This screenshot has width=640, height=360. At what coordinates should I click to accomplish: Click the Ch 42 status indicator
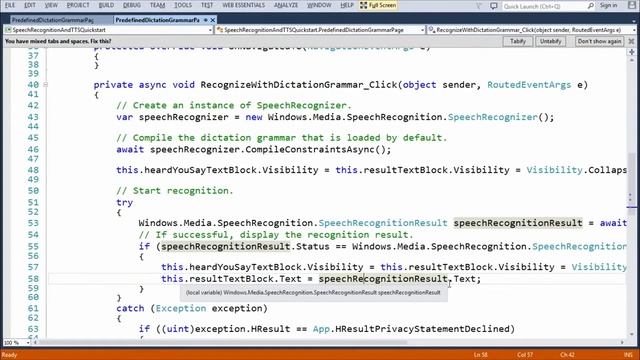[x=567, y=355]
